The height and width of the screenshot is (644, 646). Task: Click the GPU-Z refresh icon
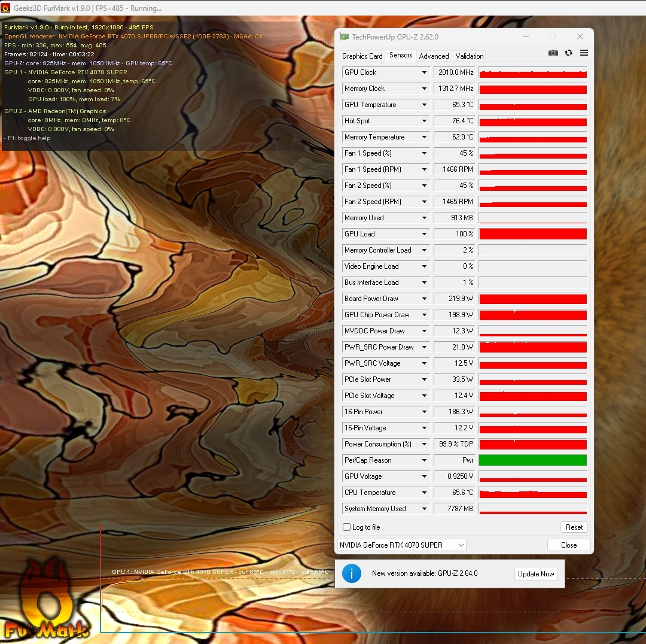click(x=569, y=53)
